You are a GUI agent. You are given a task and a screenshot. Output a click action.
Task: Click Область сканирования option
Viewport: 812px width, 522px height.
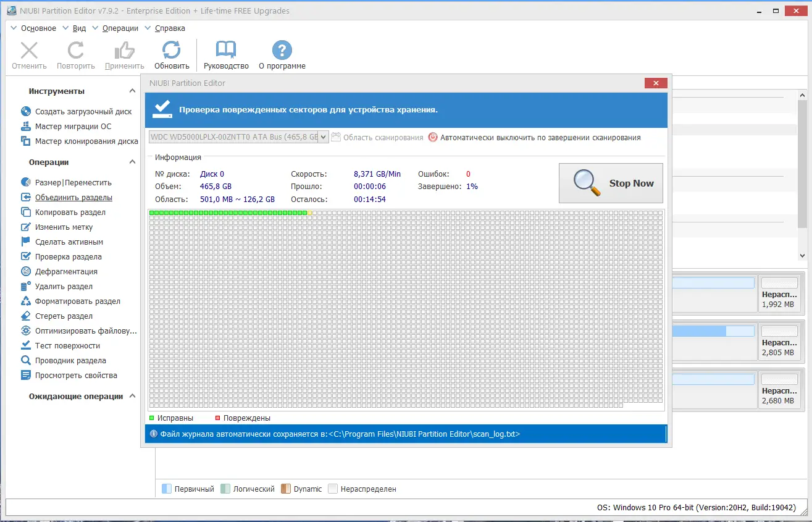[x=377, y=138]
